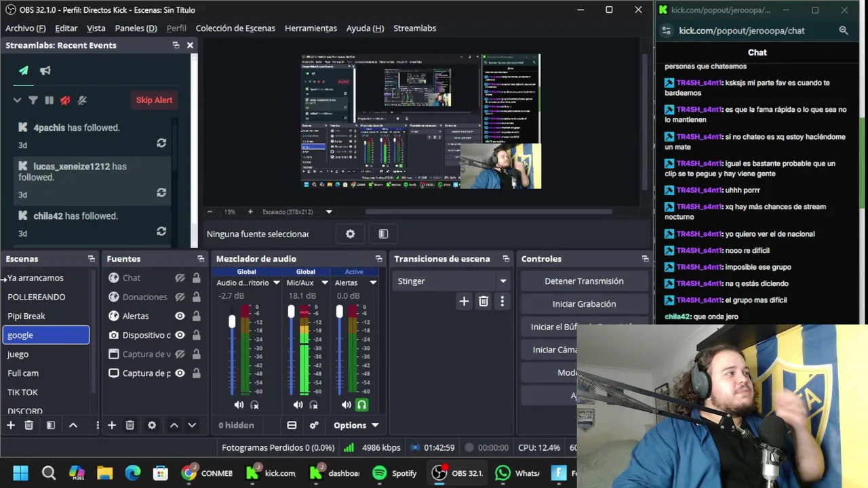Open source properties gear in Fuentes toolbar
The height and width of the screenshot is (488, 868).
[152, 425]
